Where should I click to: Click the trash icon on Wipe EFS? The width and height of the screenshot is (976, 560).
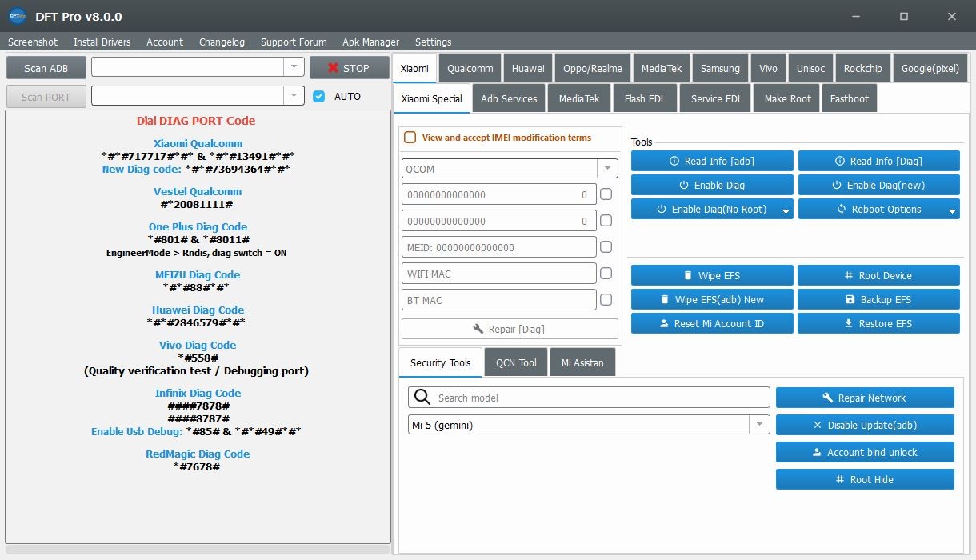click(688, 275)
